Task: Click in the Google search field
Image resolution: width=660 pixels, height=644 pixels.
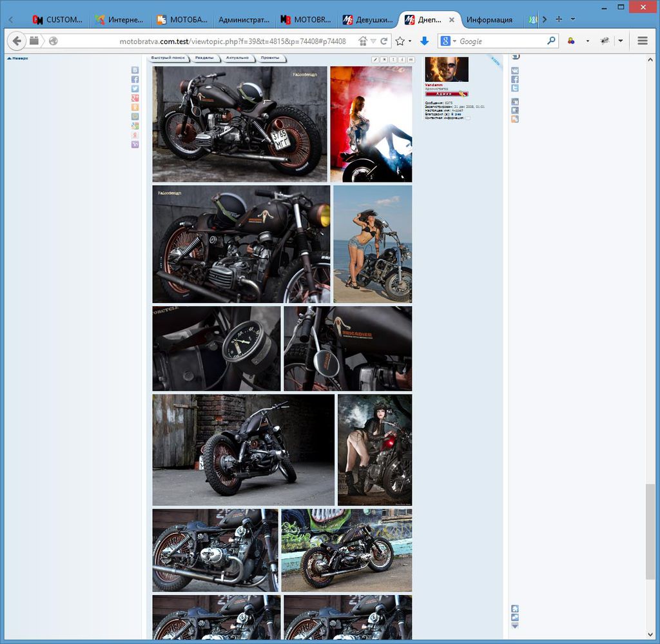Action: (501, 41)
